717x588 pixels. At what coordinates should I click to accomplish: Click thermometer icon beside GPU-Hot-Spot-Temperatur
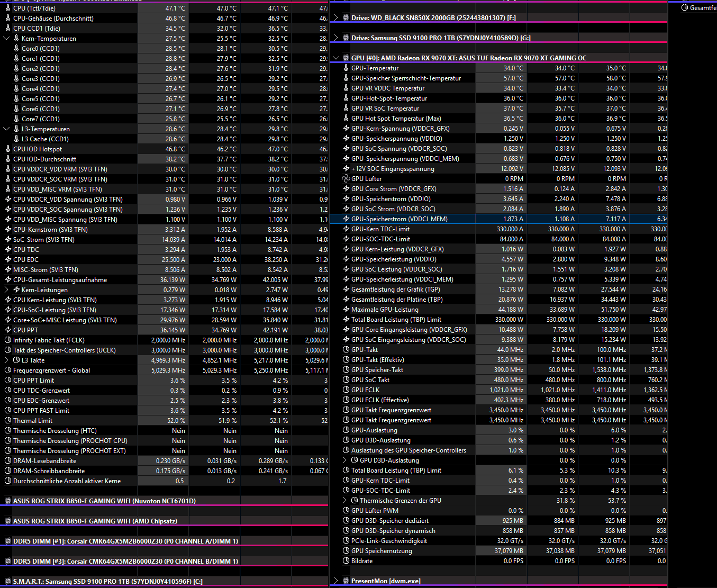click(x=346, y=98)
